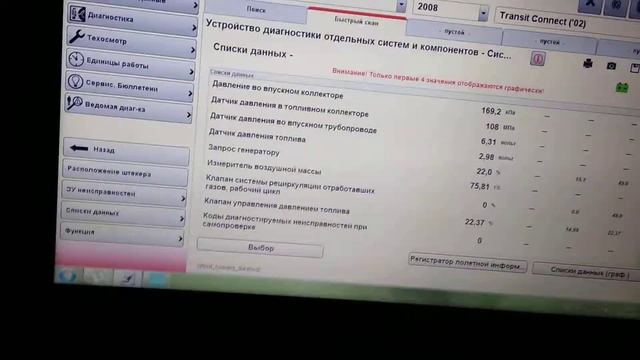Go back with the Назад button

[x=127, y=151]
